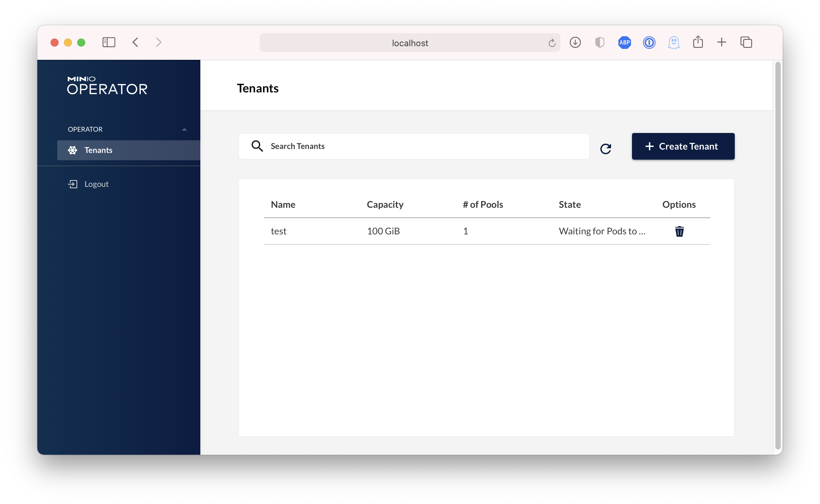Select Logout in the sidebar
820x504 pixels.
(97, 184)
